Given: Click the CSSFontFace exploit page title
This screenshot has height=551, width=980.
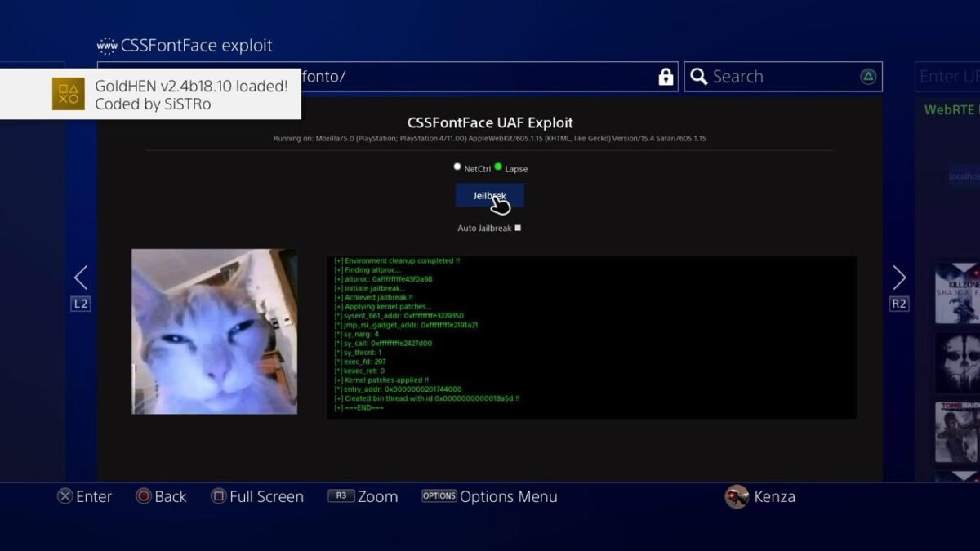Looking at the screenshot, I should coord(197,46).
